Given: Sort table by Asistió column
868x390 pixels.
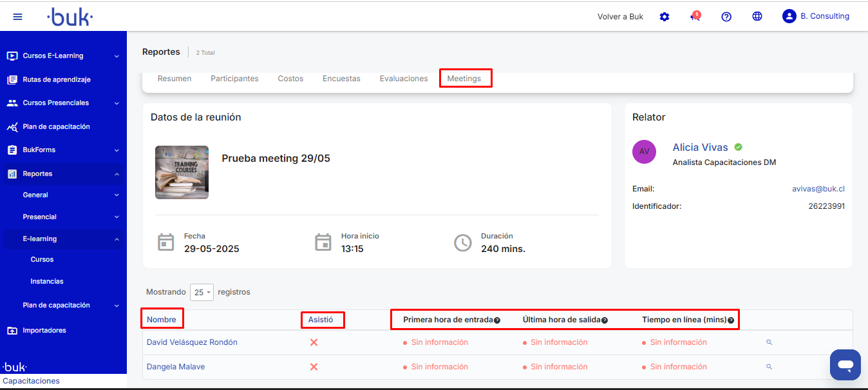Looking at the screenshot, I should coord(321,320).
